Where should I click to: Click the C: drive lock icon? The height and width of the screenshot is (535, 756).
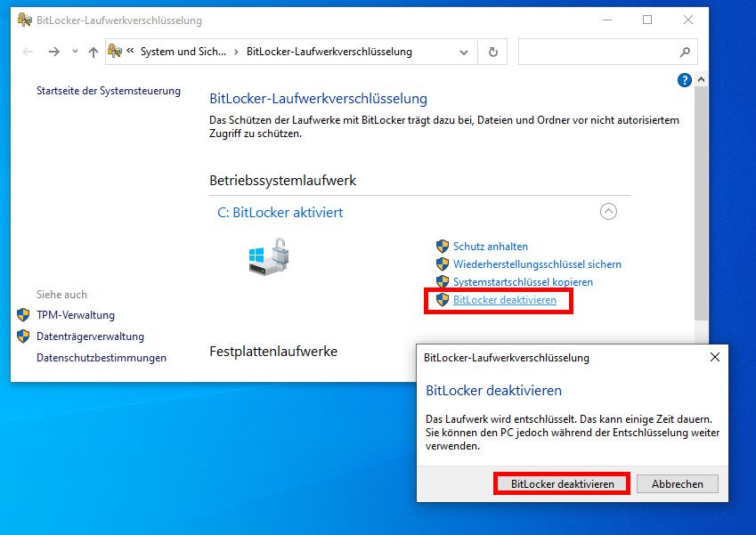[x=269, y=256]
